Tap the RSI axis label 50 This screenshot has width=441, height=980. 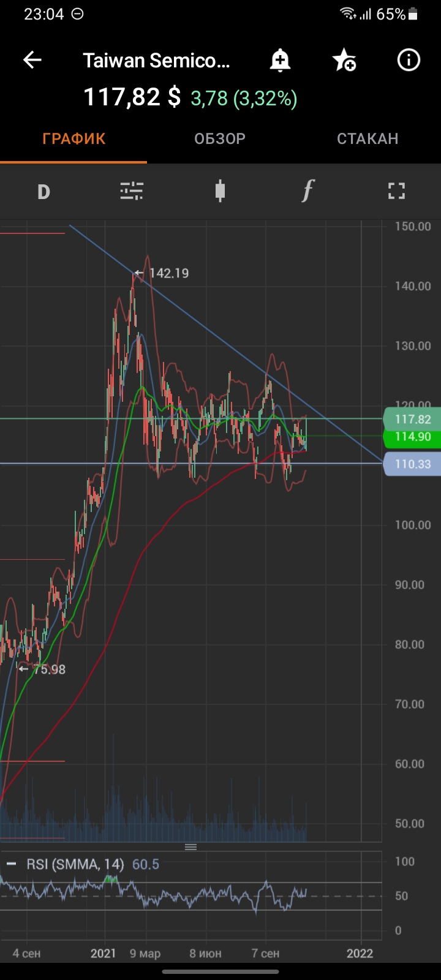[402, 896]
